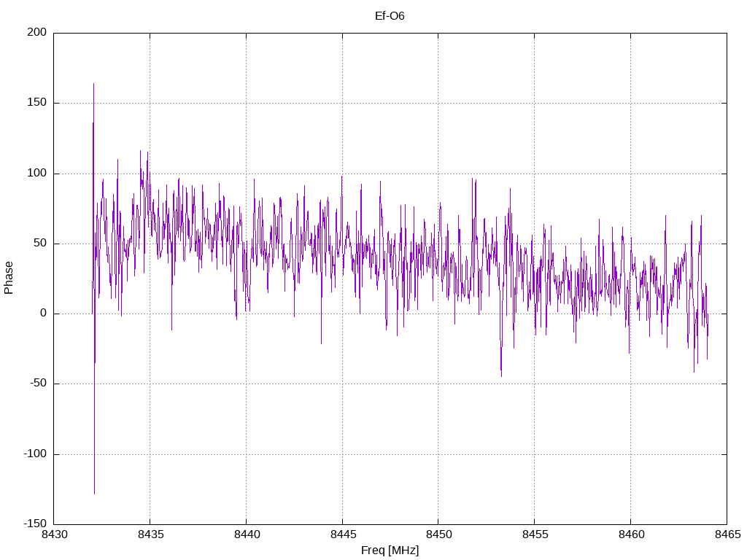Screen dimensions: 747x560
Task: Click the 0 y-axis tick label
Action: pos(43,313)
